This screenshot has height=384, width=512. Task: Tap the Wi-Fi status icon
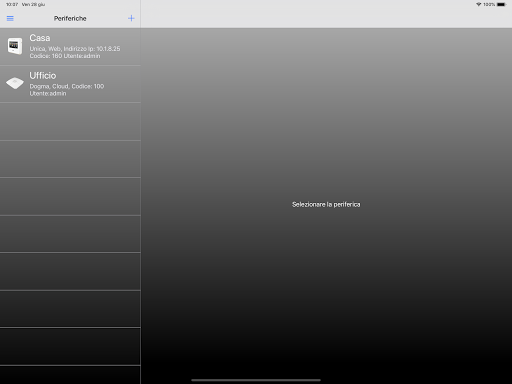point(479,4)
